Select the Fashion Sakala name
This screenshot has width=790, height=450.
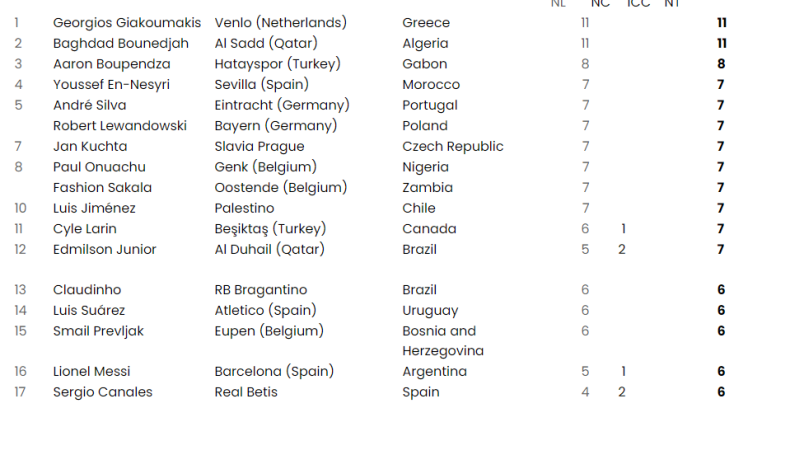pyautogui.click(x=103, y=188)
